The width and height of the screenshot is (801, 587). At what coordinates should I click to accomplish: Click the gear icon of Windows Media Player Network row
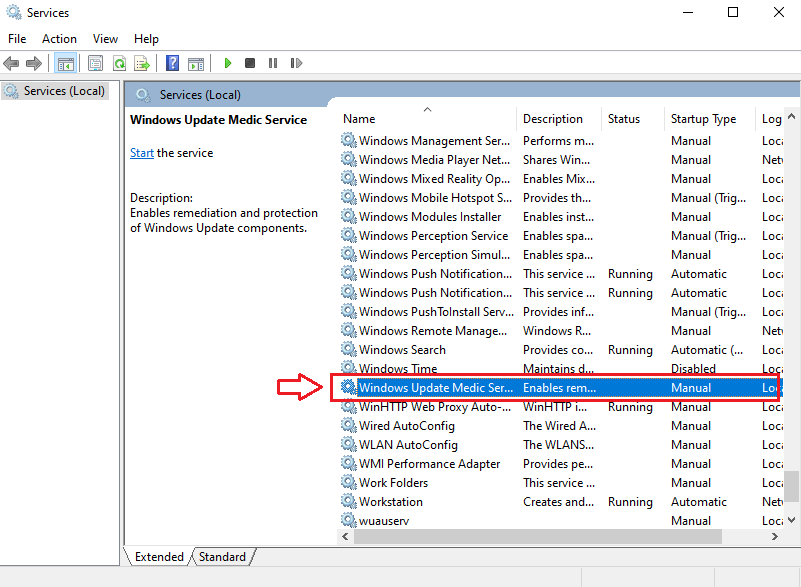click(x=348, y=159)
